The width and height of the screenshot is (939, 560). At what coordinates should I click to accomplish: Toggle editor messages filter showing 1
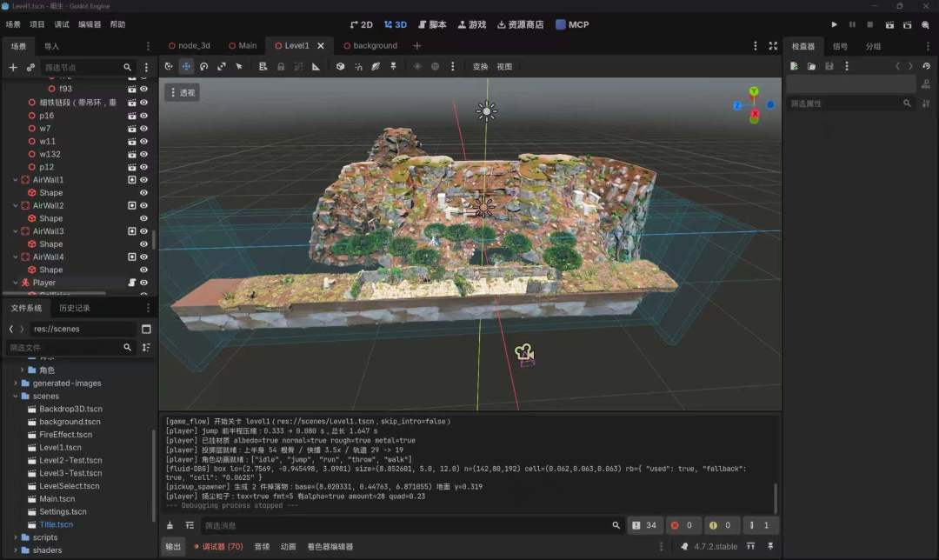coord(759,525)
